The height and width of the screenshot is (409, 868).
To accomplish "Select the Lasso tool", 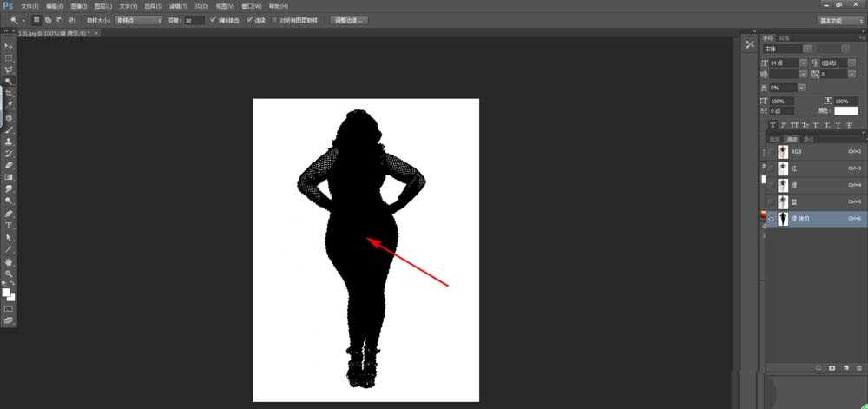I will [x=9, y=69].
